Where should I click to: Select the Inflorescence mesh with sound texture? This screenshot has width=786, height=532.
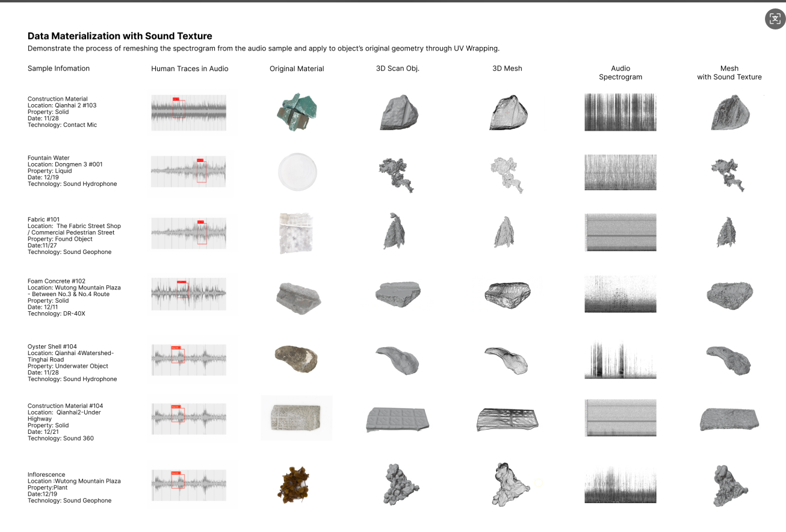tap(729, 485)
